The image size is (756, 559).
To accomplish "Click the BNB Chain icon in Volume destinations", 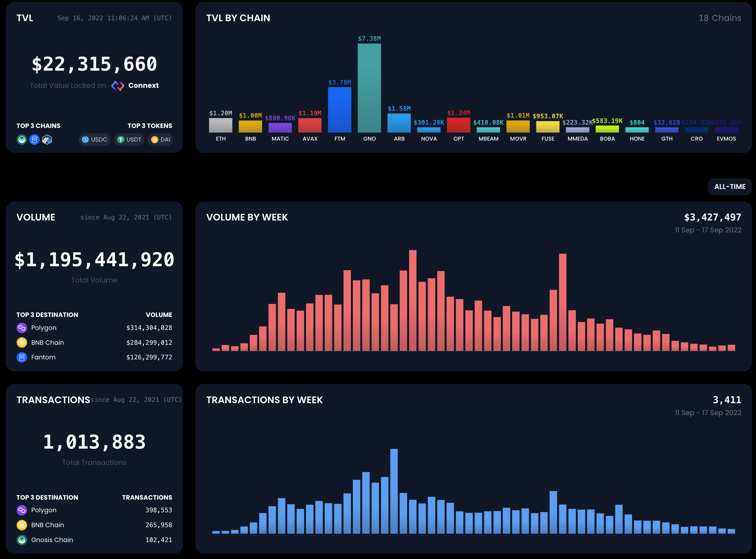I will point(22,342).
